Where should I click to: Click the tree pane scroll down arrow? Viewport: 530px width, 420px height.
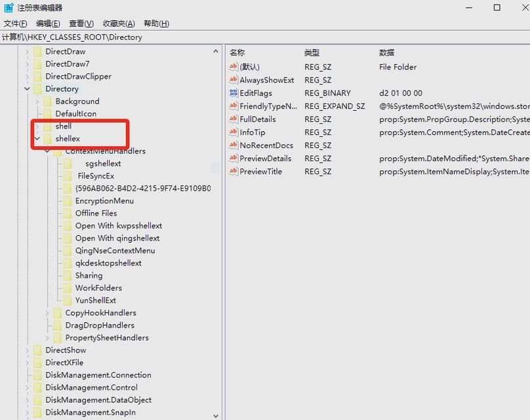216,415
